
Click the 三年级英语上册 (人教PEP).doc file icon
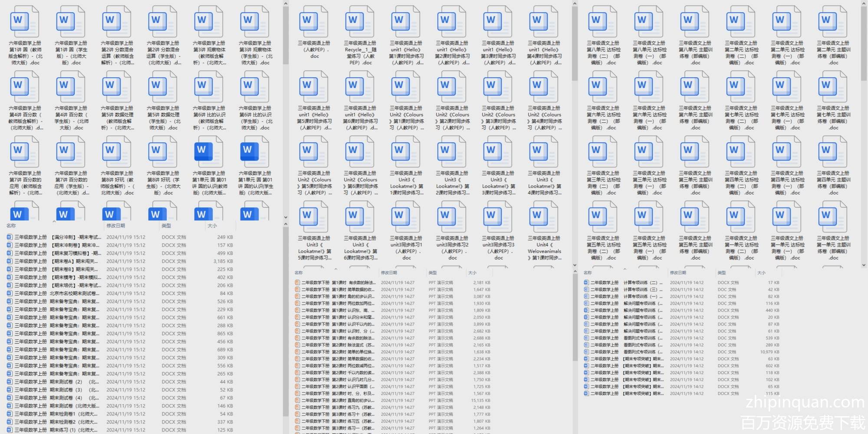click(314, 22)
